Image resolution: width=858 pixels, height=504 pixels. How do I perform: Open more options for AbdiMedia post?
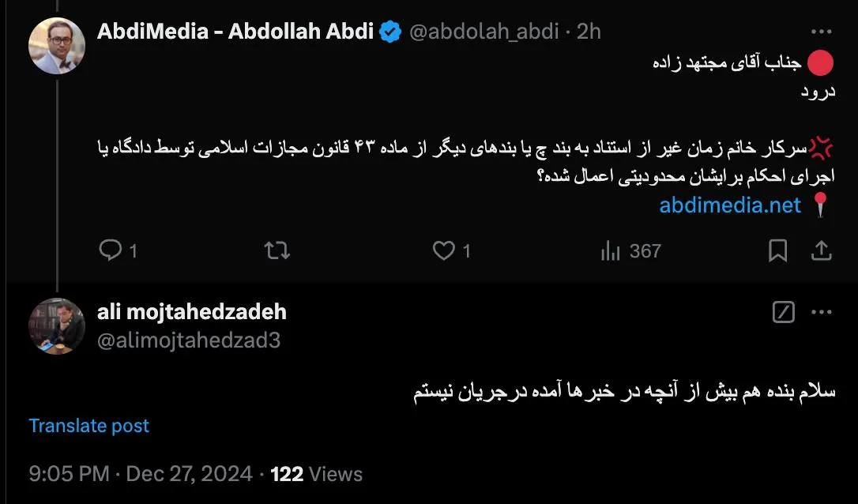tap(822, 32)
